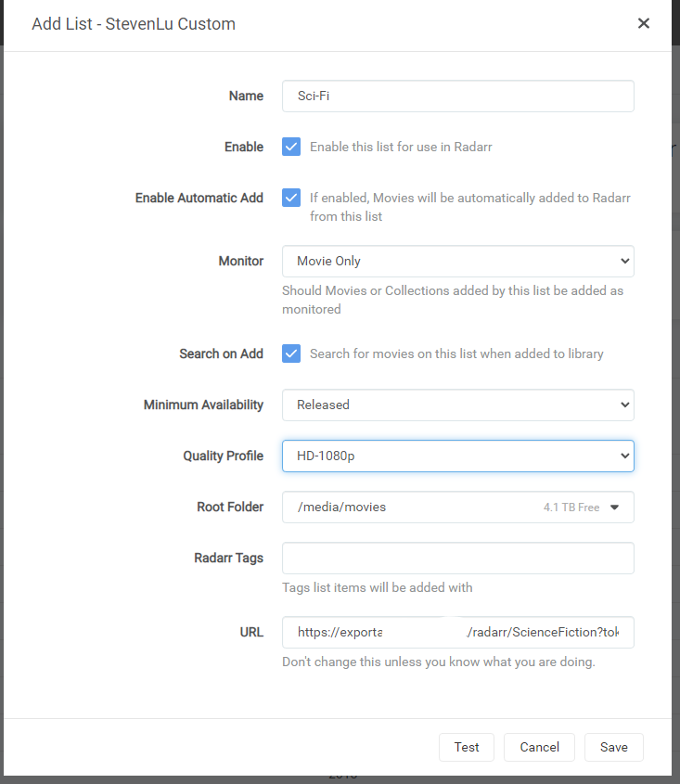This screenshot has width=680, height=784.
Task: Open the Quality Profile HD-1080p dropdown
Action: point(457,456)
